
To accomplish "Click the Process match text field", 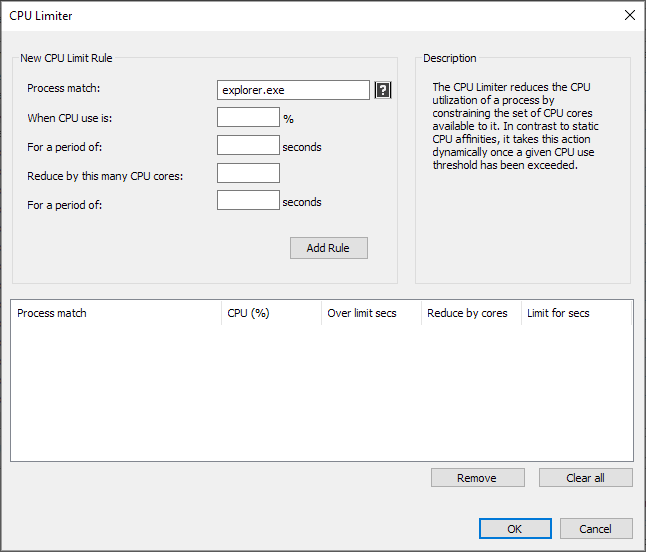I will click(293, 90).
